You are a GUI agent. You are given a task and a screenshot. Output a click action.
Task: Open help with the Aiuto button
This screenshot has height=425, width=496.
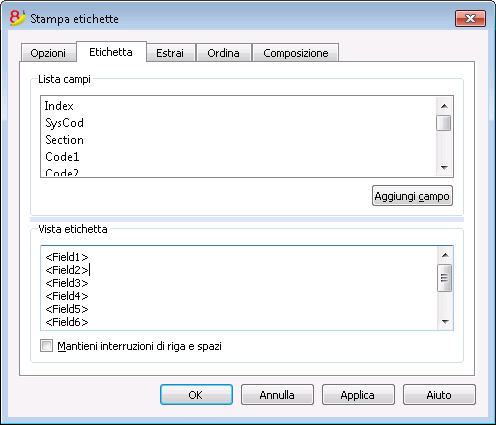point(439,395)
